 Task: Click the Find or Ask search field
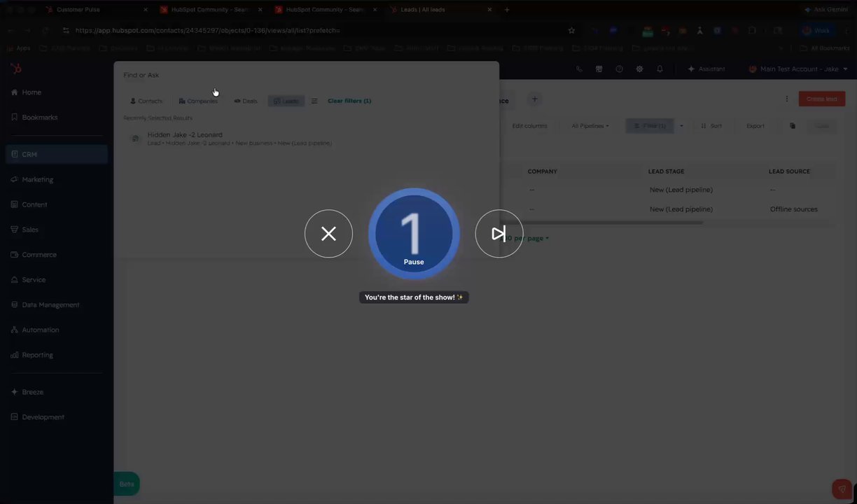[x=307, y=75]
